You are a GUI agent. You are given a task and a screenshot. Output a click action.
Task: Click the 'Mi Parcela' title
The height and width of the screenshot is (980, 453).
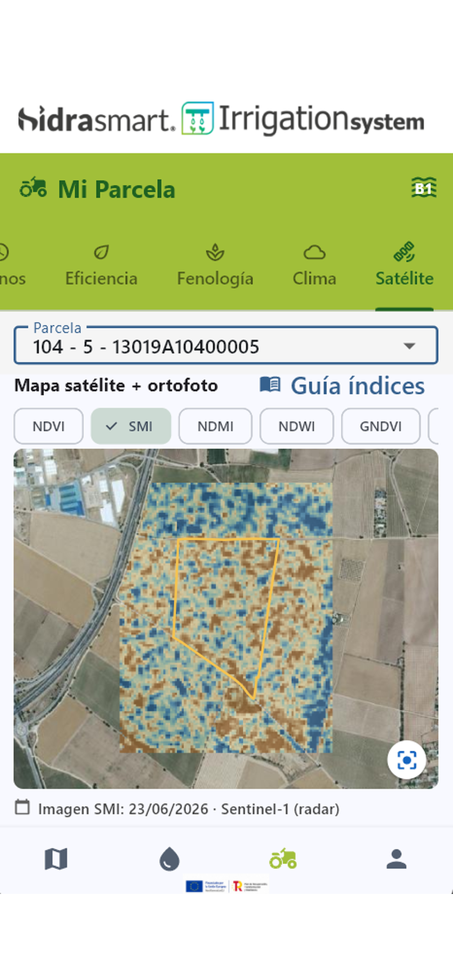click(116, 189)
